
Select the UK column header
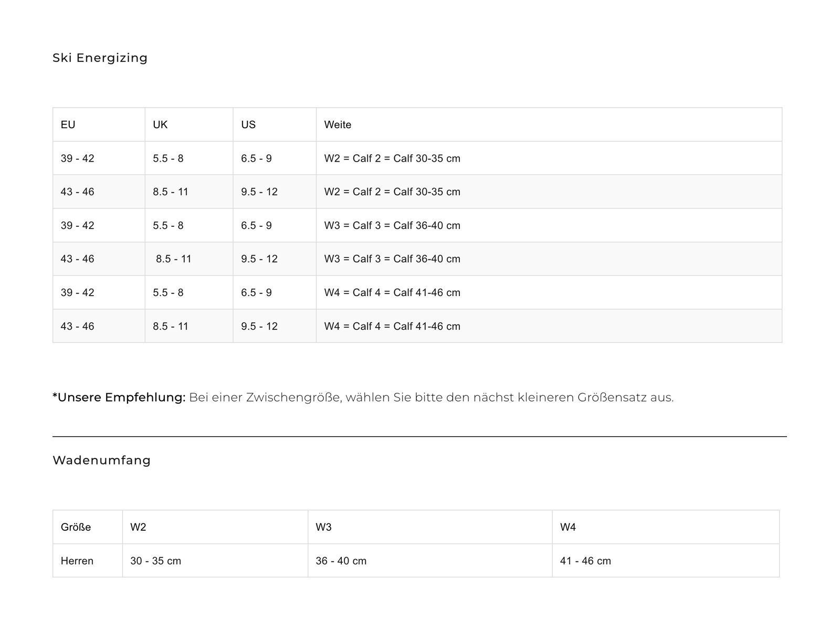coord(160,125)
